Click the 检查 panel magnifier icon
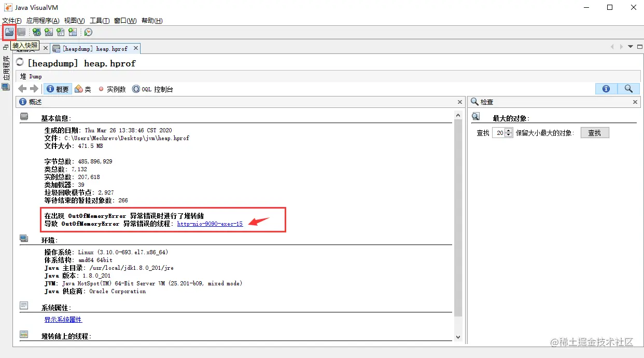The height and width of the screenshot is (358, 644). pyautogui.click(x=474, y=102)
